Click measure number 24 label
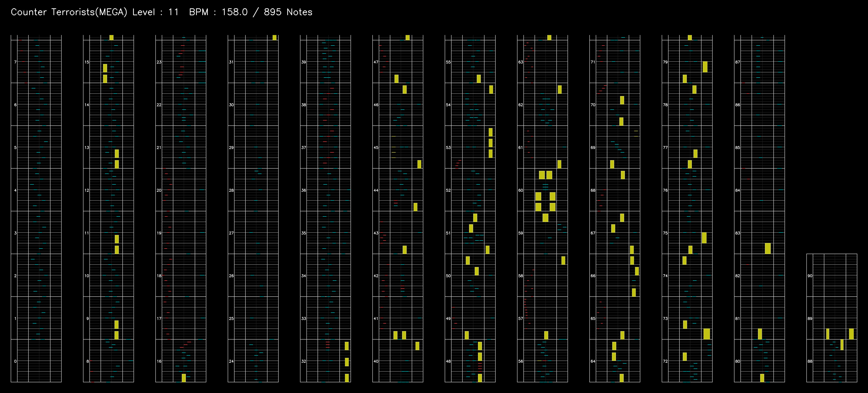The image size is (868, 393). click(x=231, y=361)
